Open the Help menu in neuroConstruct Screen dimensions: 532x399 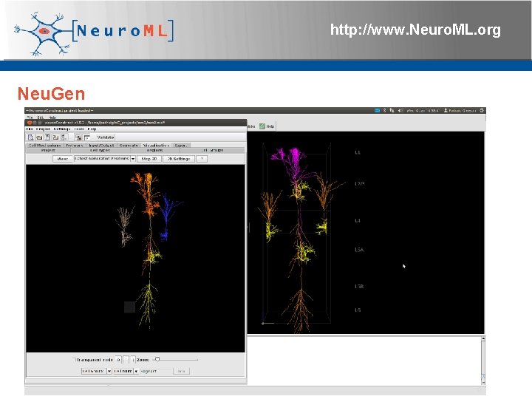[x=92, y=129]
